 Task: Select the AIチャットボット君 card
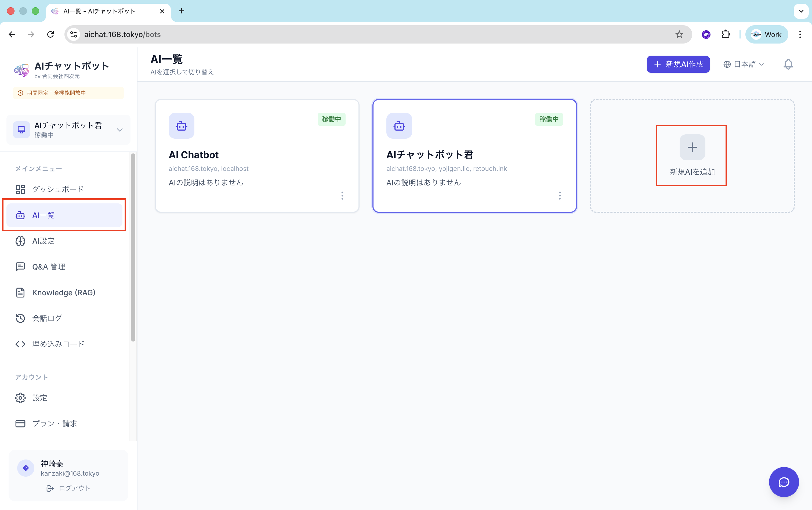(474, 156)
